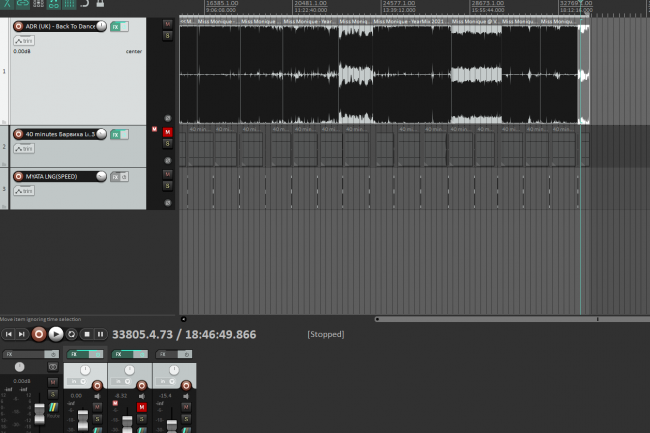Arm record on first mixer strip

point(97,386)
